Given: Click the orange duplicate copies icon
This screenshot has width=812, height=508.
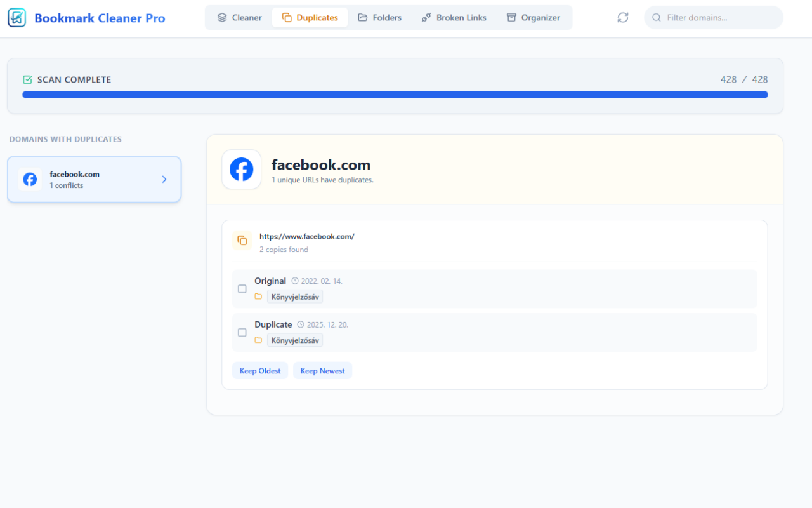Looking at the screenshot, I should click(242, 241).
